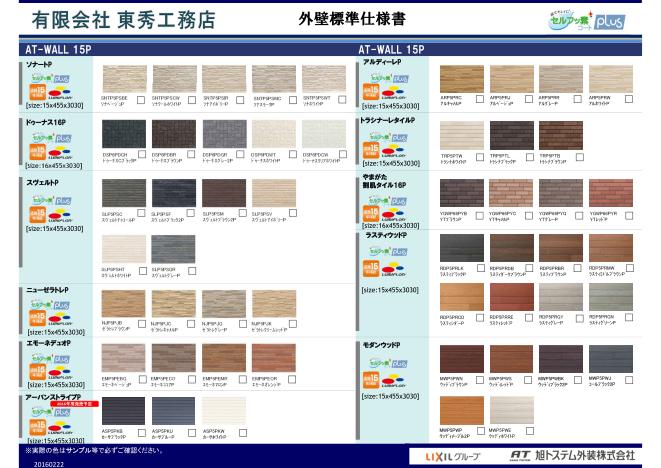The width and height of the screenshot is (661, 468).
Task: Tick the checkbox for DSP6PDCH charcoal siding
Action: pyautogui.click(x=143, y=154)
